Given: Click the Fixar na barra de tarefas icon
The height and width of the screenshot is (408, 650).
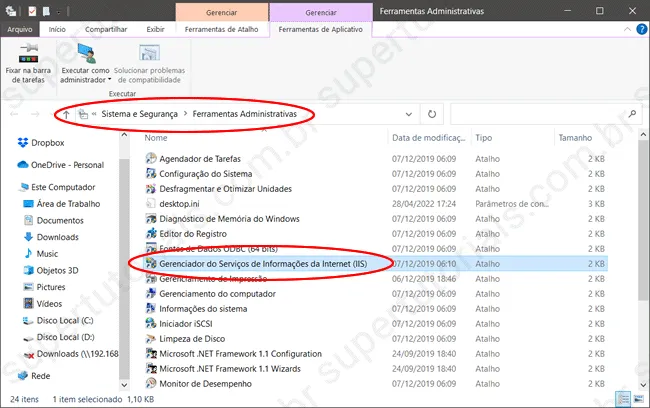Looking at the screenshot, I should pyautogui.click(x=28, y=54).
